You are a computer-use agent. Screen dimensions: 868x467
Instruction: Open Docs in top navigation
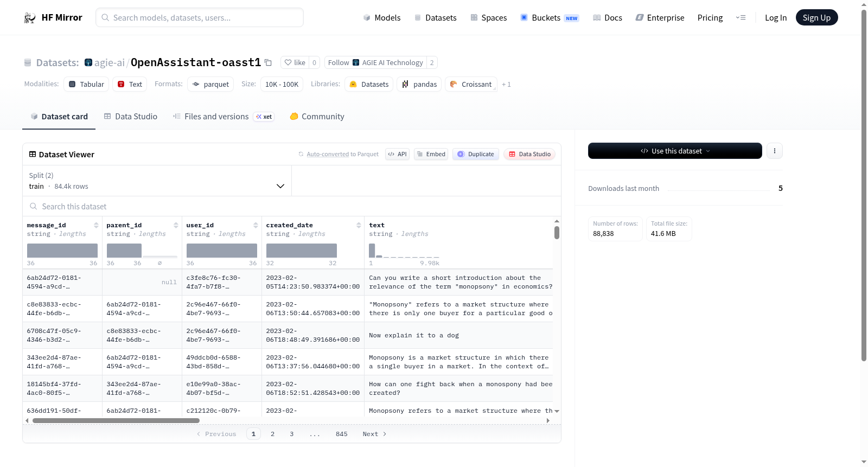[607, 17]
